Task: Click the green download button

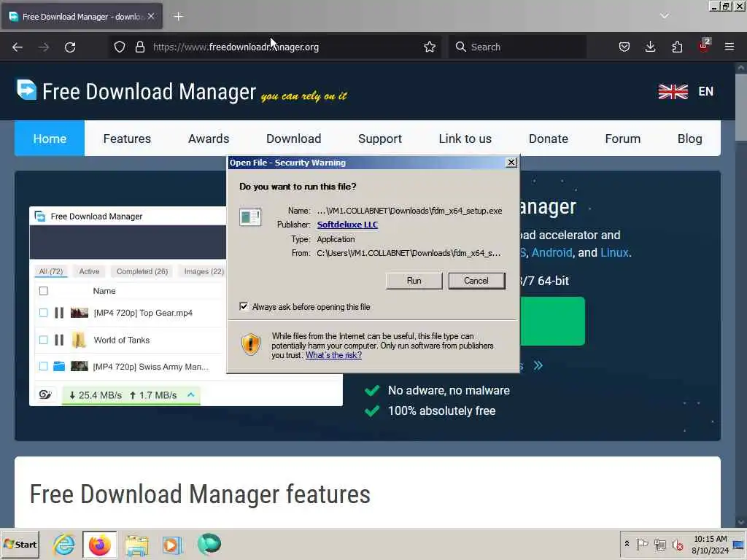Action: (x=552, y=321)
